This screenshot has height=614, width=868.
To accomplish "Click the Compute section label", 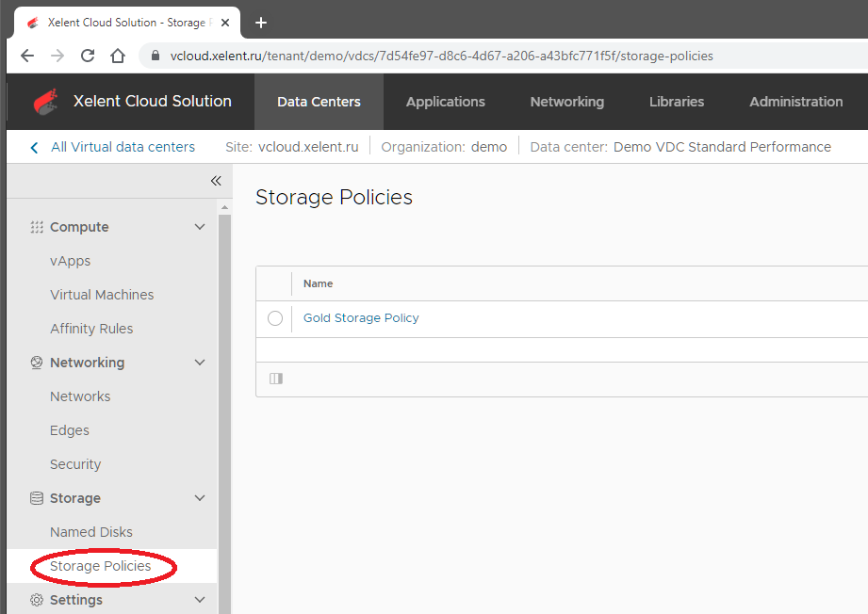I will (79, 227).
